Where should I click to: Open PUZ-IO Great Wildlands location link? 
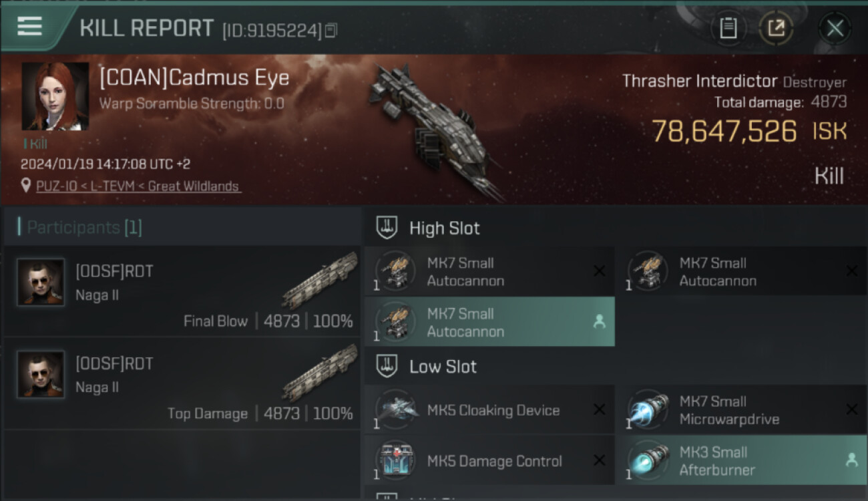click(x=138, y=186)
